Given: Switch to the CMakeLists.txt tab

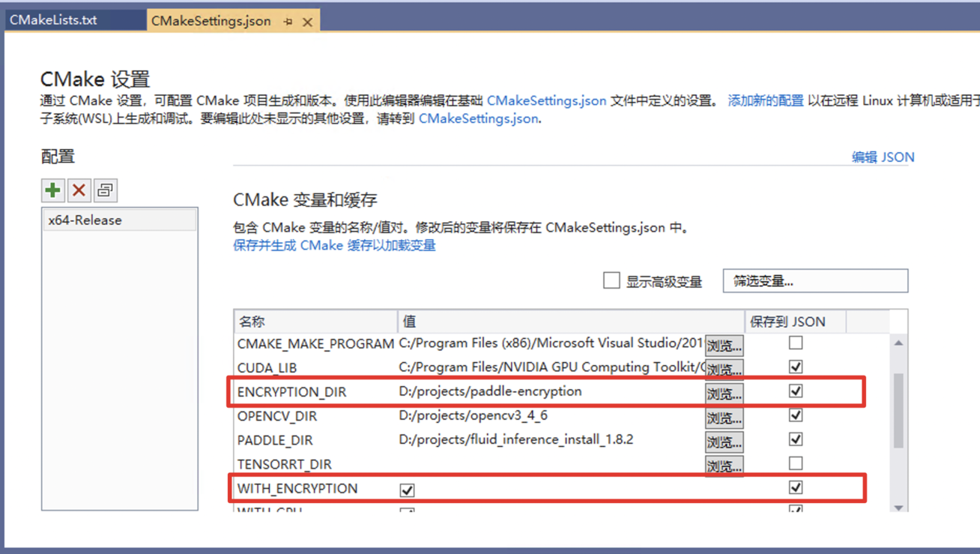Looking at the screenshot, I should click(53, 20).
